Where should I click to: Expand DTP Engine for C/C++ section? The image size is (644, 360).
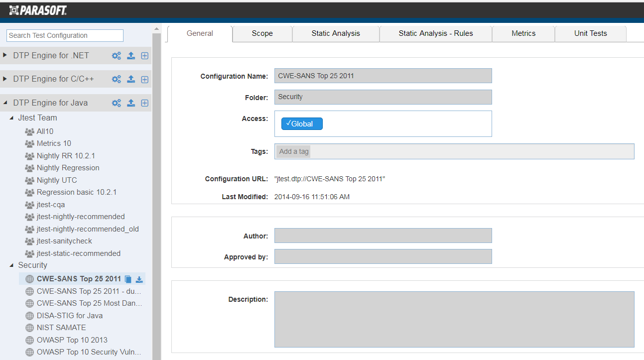(5, 79)
